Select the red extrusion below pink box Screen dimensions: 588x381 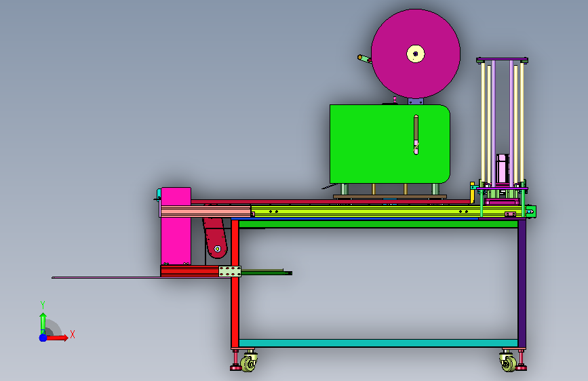(190, 270)
